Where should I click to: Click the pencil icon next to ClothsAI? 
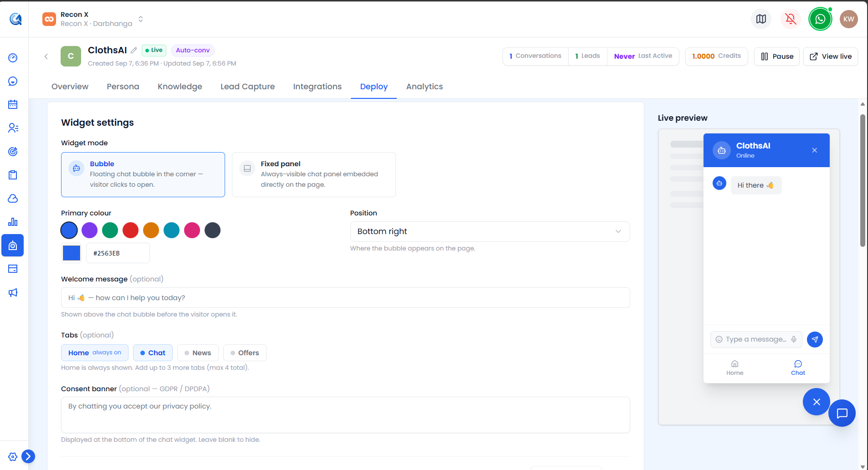click(134, 50)
